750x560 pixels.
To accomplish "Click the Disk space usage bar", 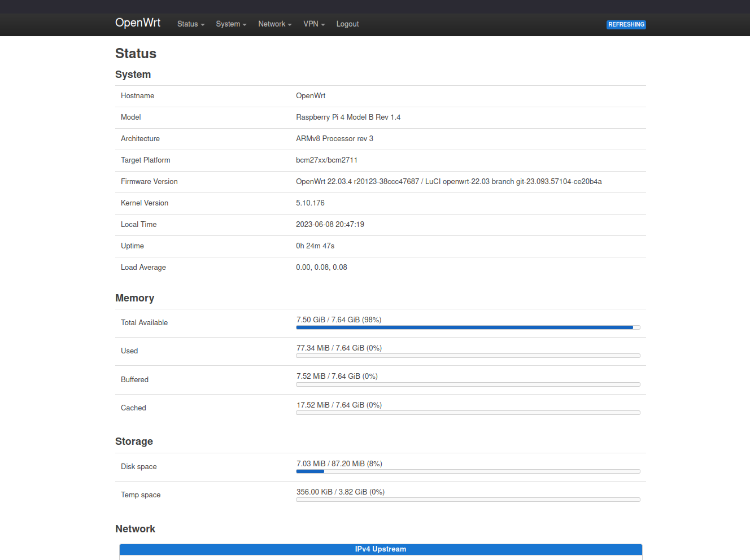I will [468, 471].
